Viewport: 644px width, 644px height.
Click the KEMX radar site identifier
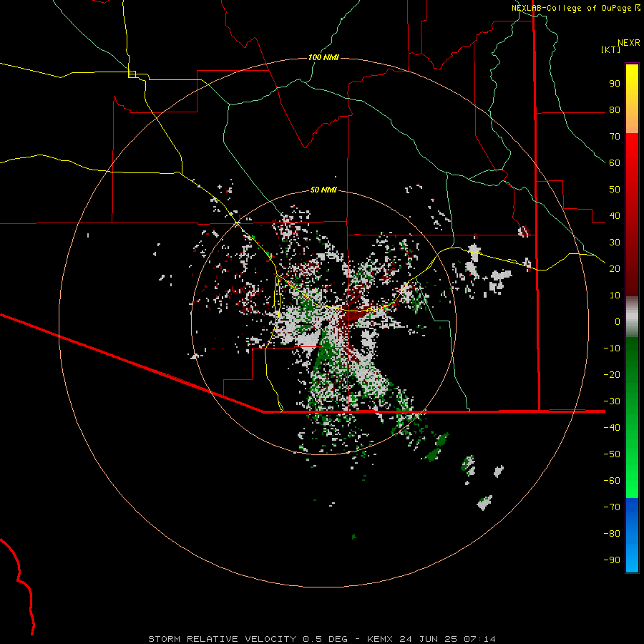tap(379, 639)
